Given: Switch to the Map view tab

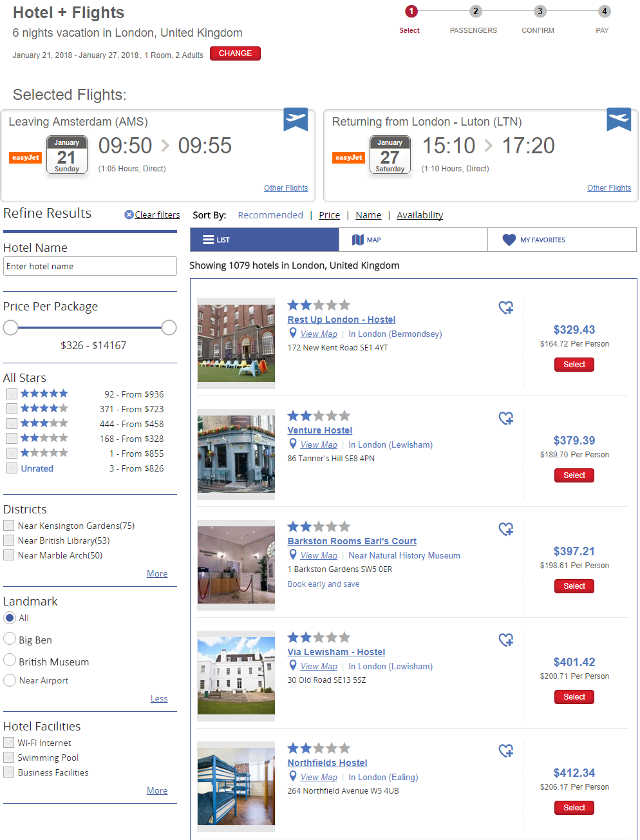Looking at the screenshot, I should [x=413, y=240].
